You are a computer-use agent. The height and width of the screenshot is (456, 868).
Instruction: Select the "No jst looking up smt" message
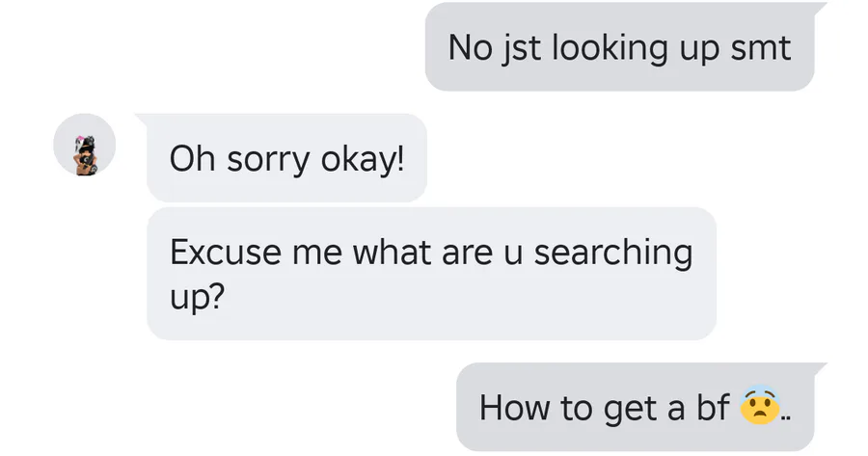[x=619, y=47]
